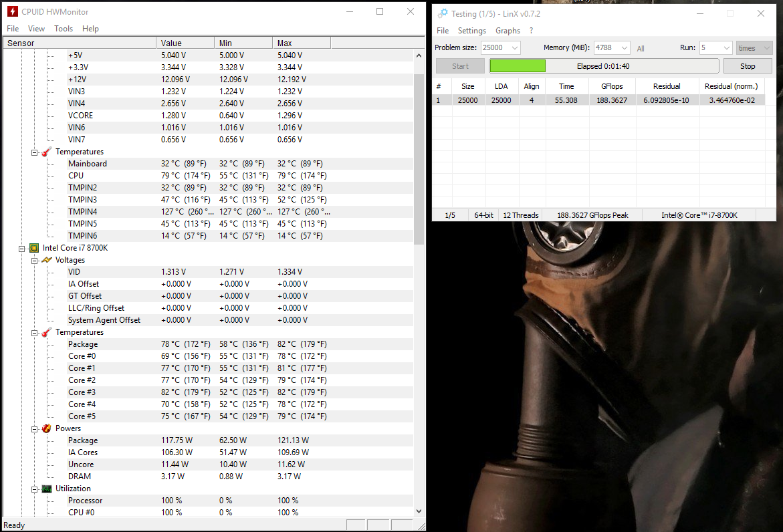Screen dimensions: 783x532
Task: Click the Intel Core i7 8700K chip icon
Action: [x=34, y=248]
